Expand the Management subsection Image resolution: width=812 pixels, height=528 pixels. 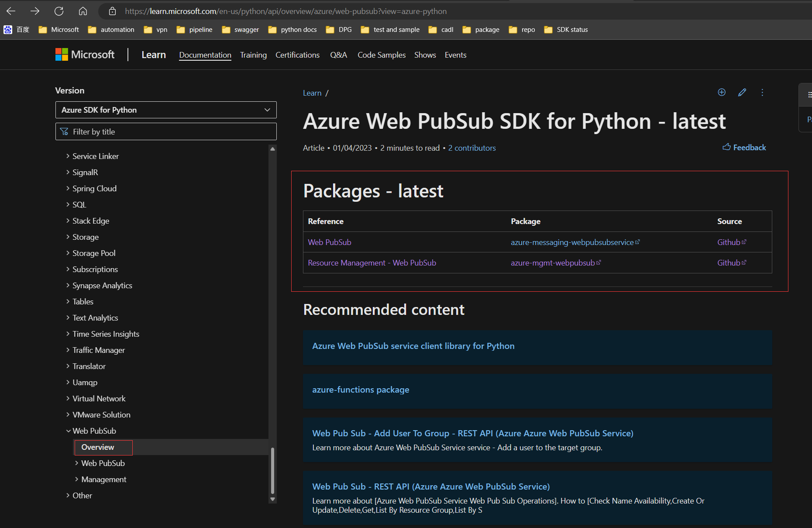point(77,480)
